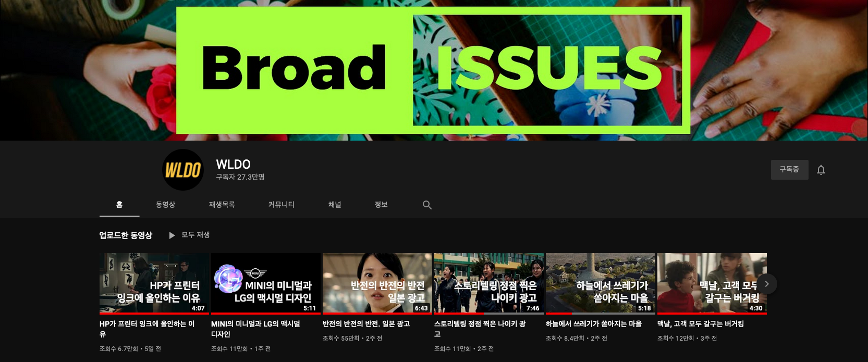This screenshot has height=362, width=868.
Task: Click 조회수 11만회 • 2주 전 text
Action: [x=463, y=348]
